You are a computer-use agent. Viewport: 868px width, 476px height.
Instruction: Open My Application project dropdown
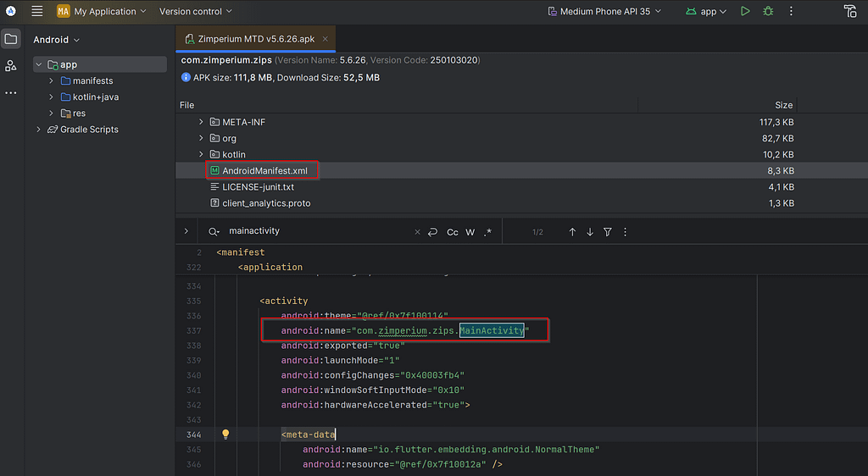click(102, 11)
